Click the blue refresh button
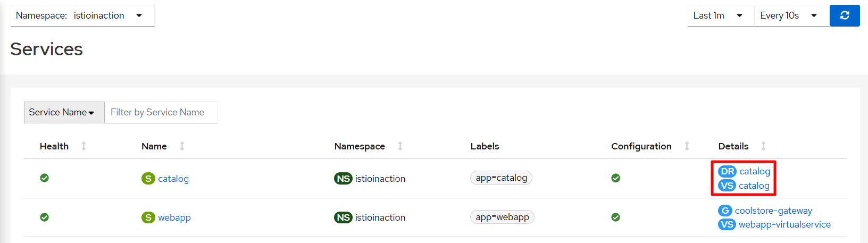This screenshot has height=243, width=868. 845,15
